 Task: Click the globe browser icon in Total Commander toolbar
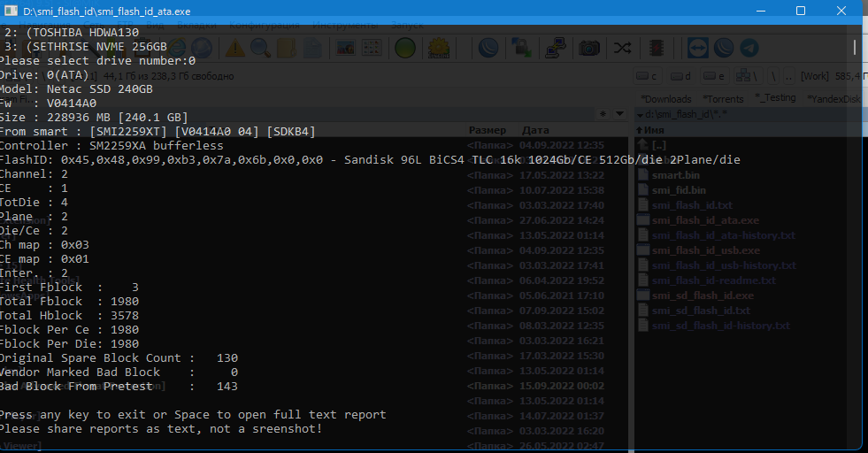point(202,48)
